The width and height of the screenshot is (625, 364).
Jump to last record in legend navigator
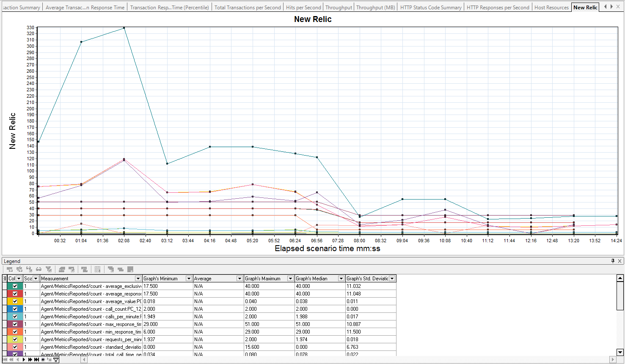tap(37, 360)
